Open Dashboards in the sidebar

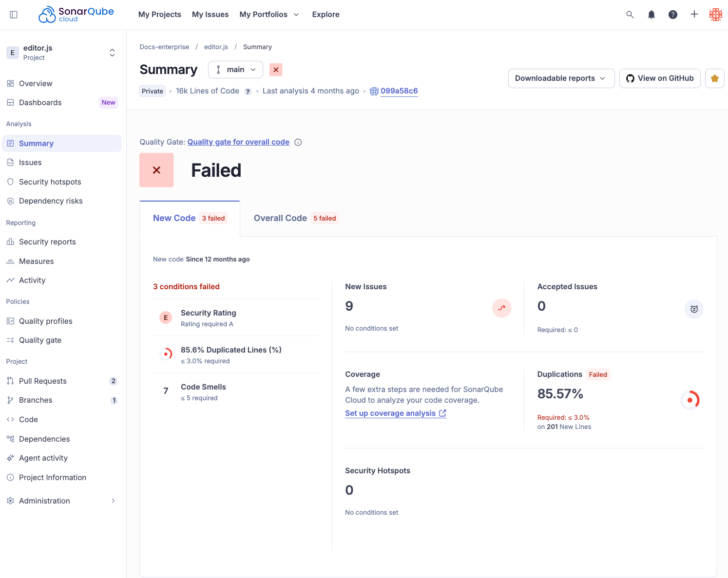(x=62, y=103)
